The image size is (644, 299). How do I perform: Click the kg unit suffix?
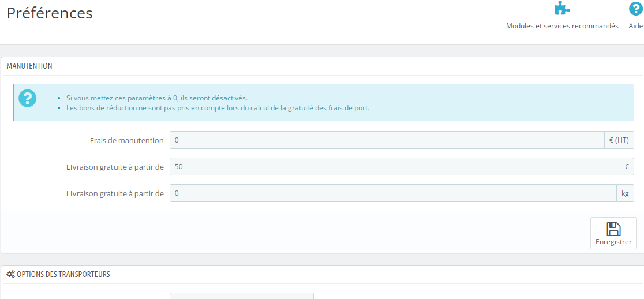point(625,193)
